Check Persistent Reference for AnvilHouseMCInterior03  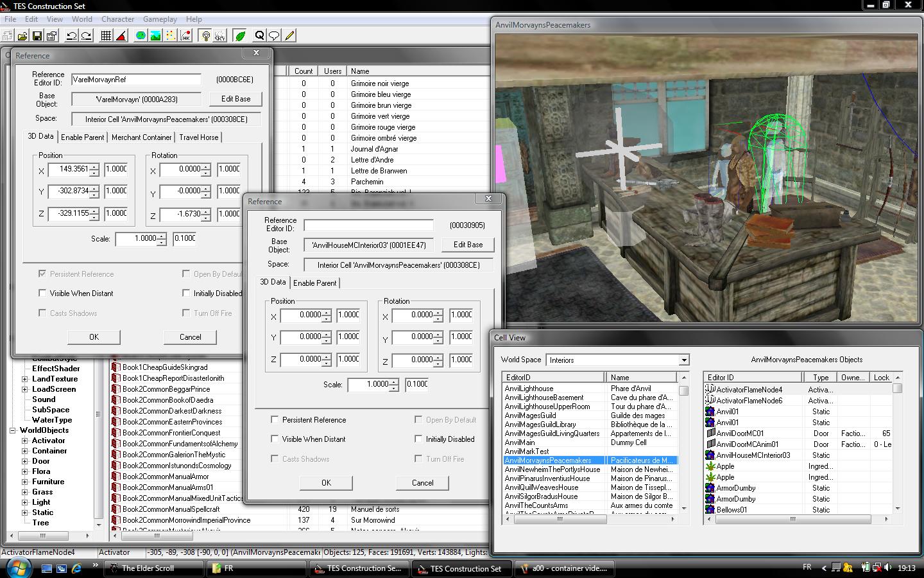275,420
